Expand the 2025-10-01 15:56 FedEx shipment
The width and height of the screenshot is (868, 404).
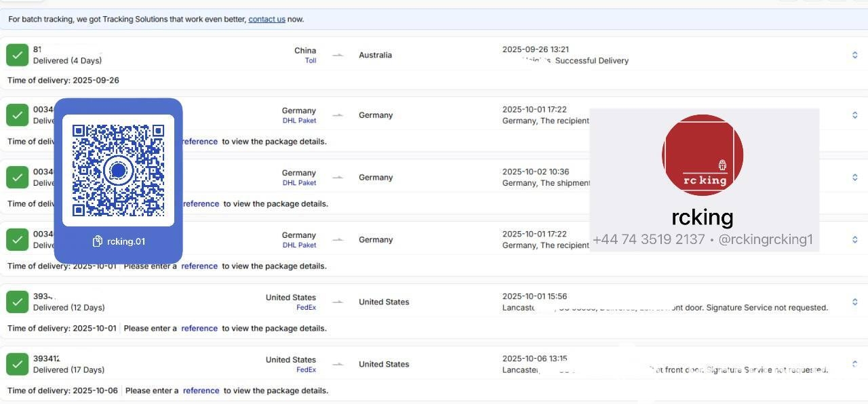coord(854,302)
